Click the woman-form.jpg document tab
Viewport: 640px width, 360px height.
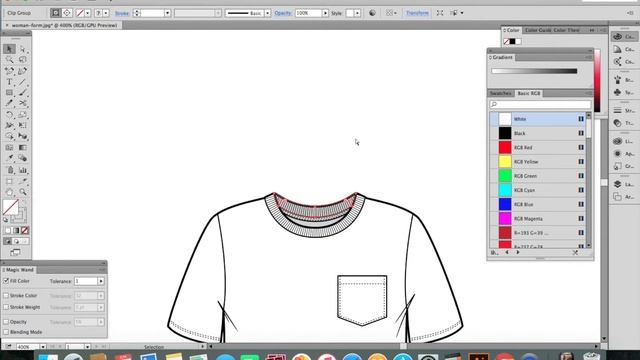[64, 25]
